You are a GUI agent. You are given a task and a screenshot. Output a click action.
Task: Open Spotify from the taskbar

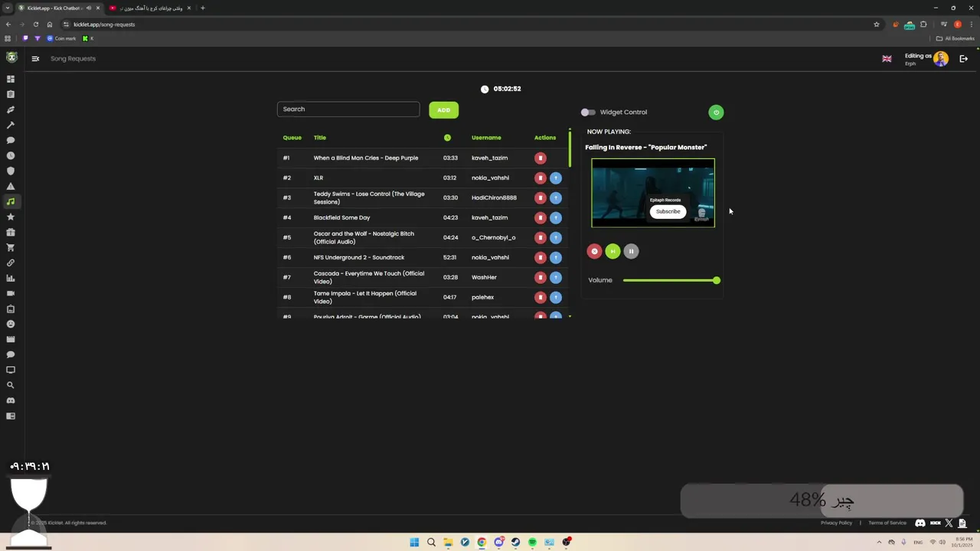pos(532,542)
